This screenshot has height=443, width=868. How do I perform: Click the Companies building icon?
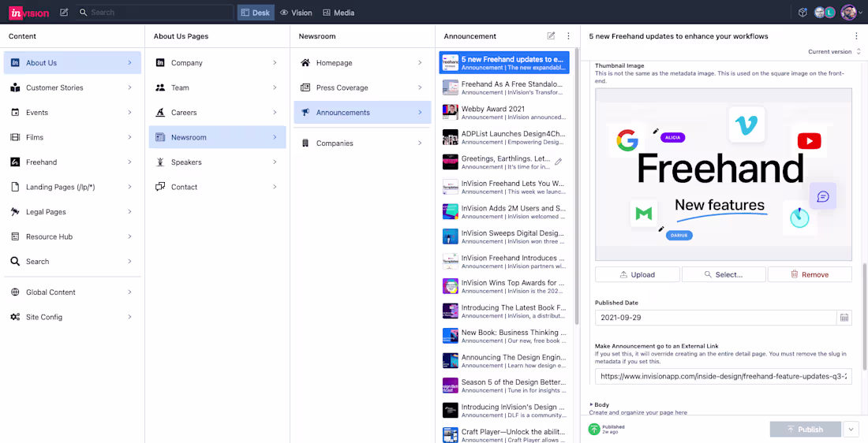point(305,143)
